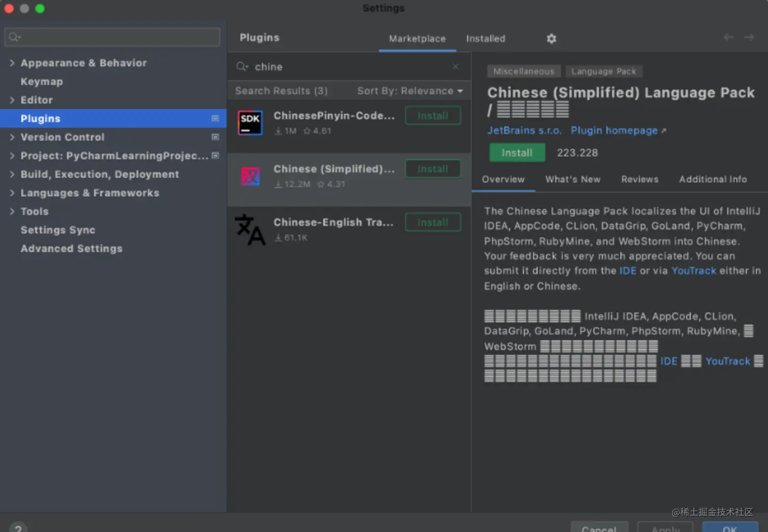Click the Chinese (Simplified) language pack icon
Viewport: 768px width, 532px height.
(x=250, y=176)
